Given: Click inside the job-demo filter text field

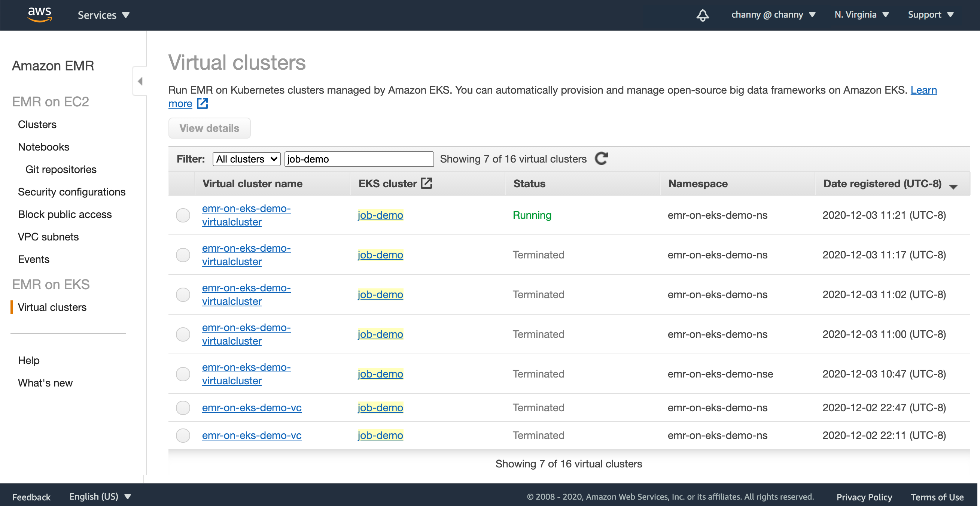Looking at the screenshot, I should click(358, 159).
